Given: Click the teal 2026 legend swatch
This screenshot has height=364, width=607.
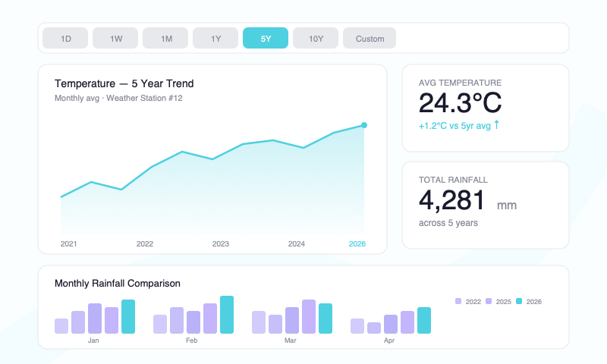Looking at the screenshot, I should tap(519, 301).
